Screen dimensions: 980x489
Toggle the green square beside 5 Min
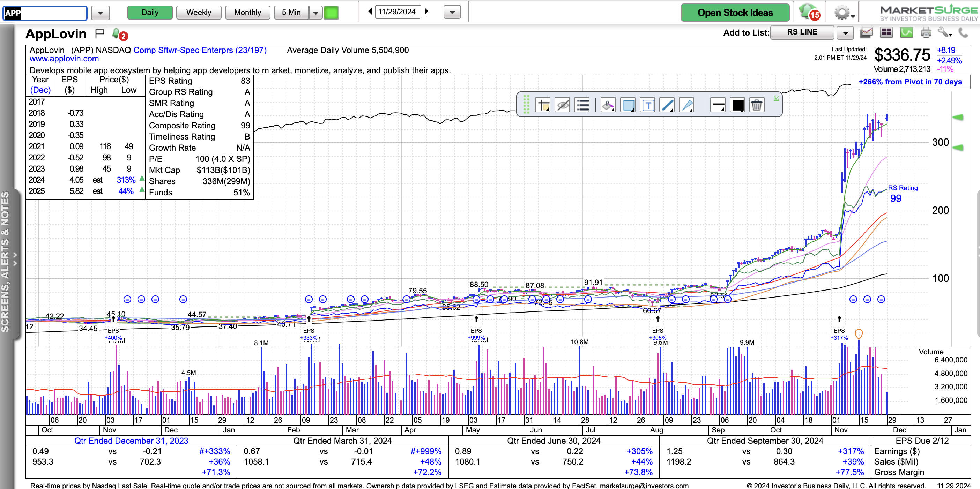(x=331, y=13)
